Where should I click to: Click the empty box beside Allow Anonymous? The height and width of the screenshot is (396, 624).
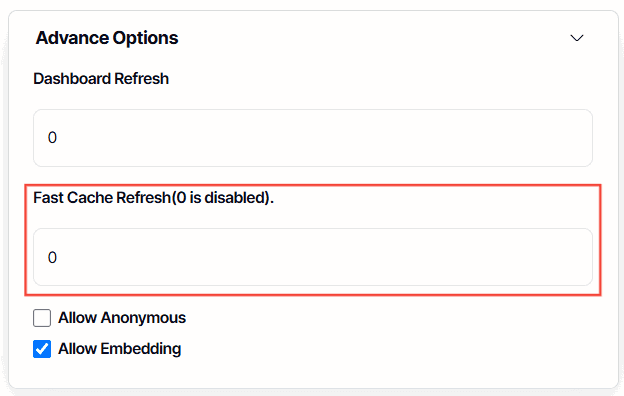pyautogui.click(x=42, y=318)
